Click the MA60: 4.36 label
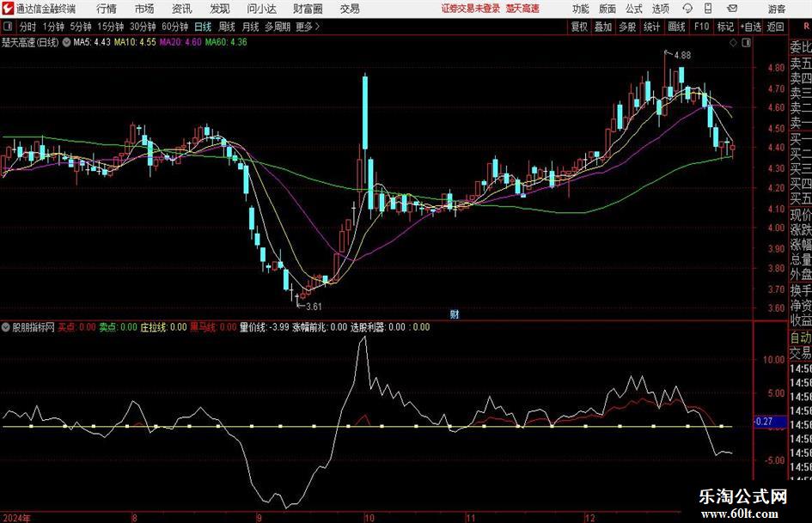This screenshot has height=523, width=812. (226, 42)
